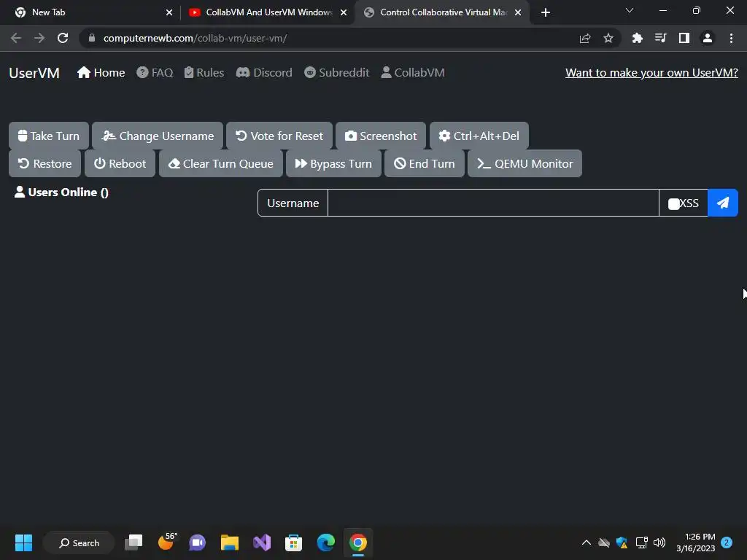Go back with the browser back arrow
The height and width of the screenshot is (560, 747).
point(16,38)
